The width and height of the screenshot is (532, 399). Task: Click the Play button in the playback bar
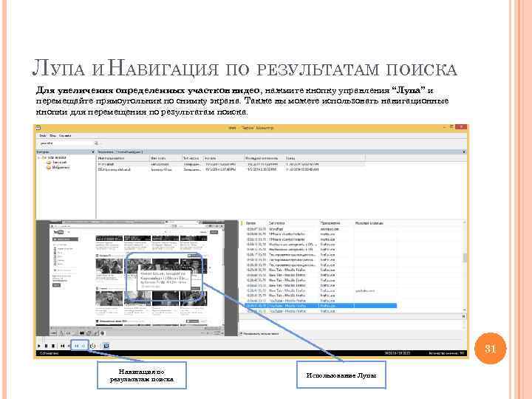(x=38, y=346)
